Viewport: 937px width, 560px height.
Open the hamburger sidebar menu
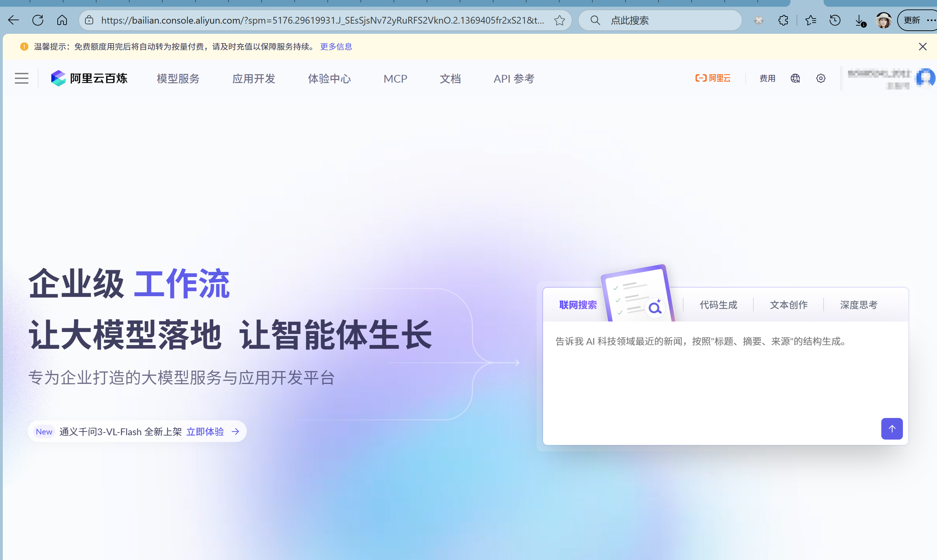click(x=22, y=79)
